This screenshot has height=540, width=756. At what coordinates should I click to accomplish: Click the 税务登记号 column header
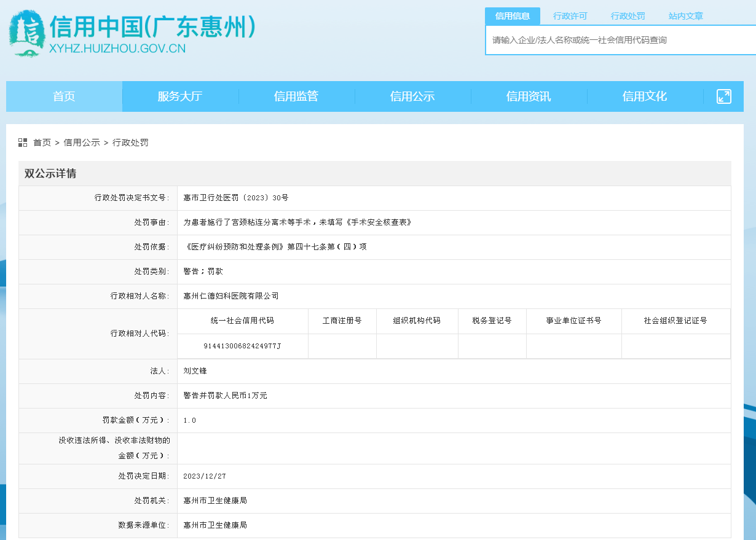492,321
